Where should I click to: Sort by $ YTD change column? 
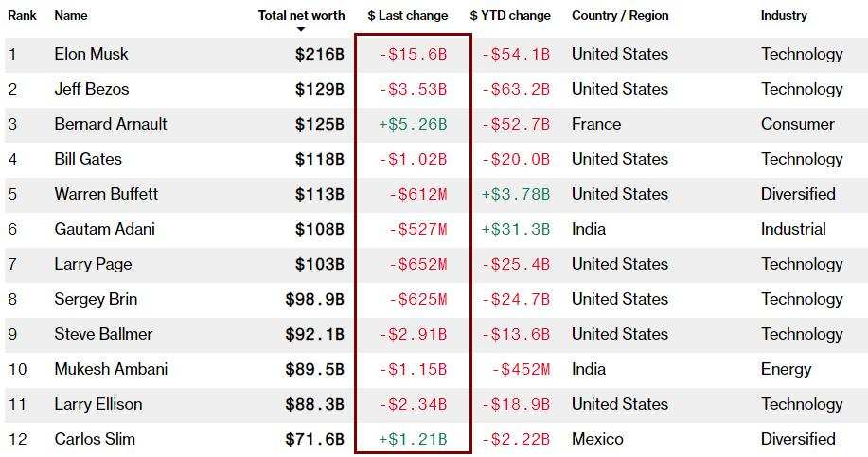tap(510, 15)
